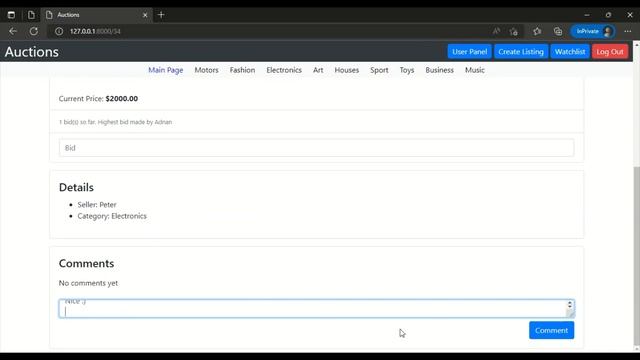Viewport: 640px width, 360px height.
Task: Browse the Electronics category
Action: pyautogui.click(x=284, y=70)
